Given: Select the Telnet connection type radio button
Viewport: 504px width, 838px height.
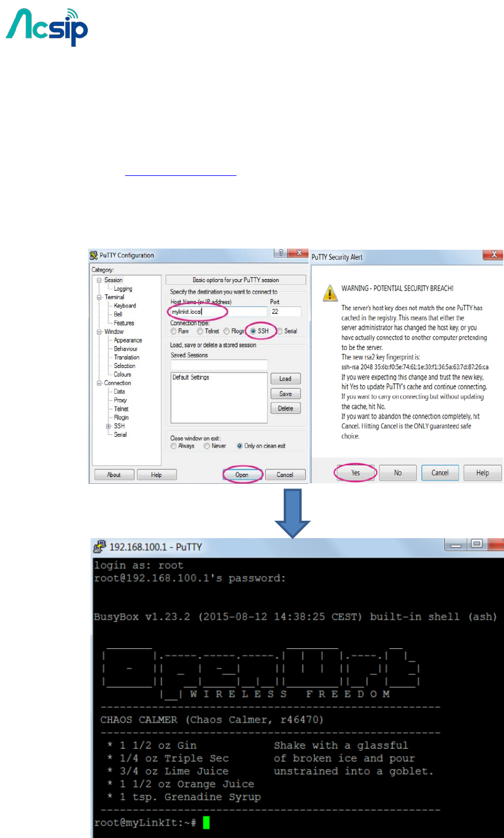Looking at the screenshot, I should point(200,331).
